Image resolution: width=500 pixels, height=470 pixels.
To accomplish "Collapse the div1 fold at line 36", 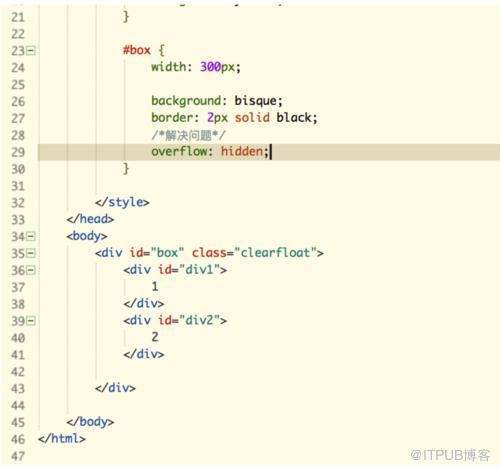I will tap(31, 270).
